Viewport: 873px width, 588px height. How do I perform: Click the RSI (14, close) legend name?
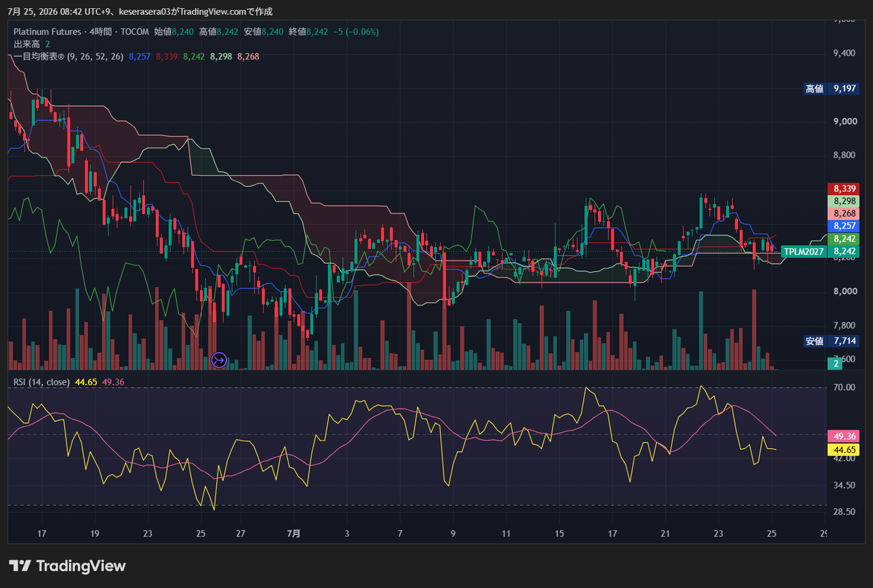42,382
